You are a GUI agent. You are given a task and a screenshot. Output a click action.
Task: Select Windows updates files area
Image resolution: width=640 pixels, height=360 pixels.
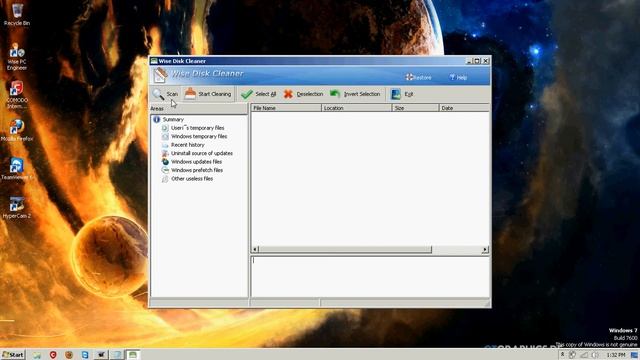(196, 162)
